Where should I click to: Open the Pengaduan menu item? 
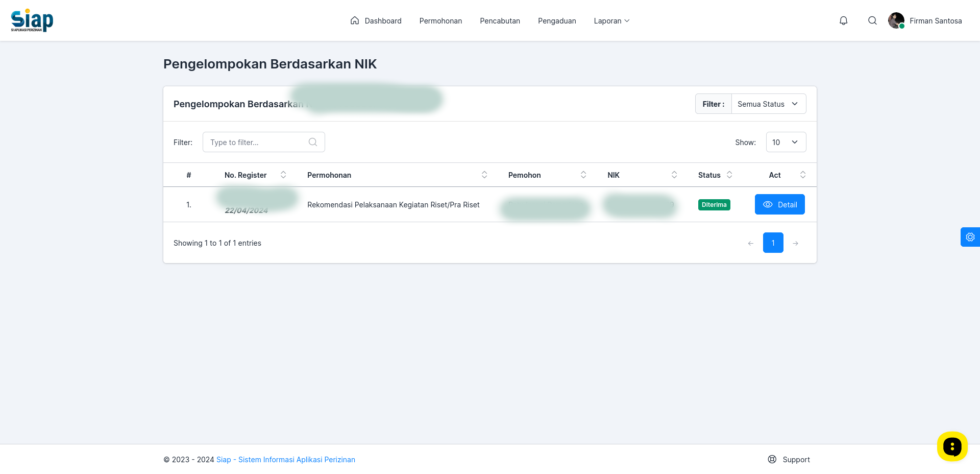point(557,21)
